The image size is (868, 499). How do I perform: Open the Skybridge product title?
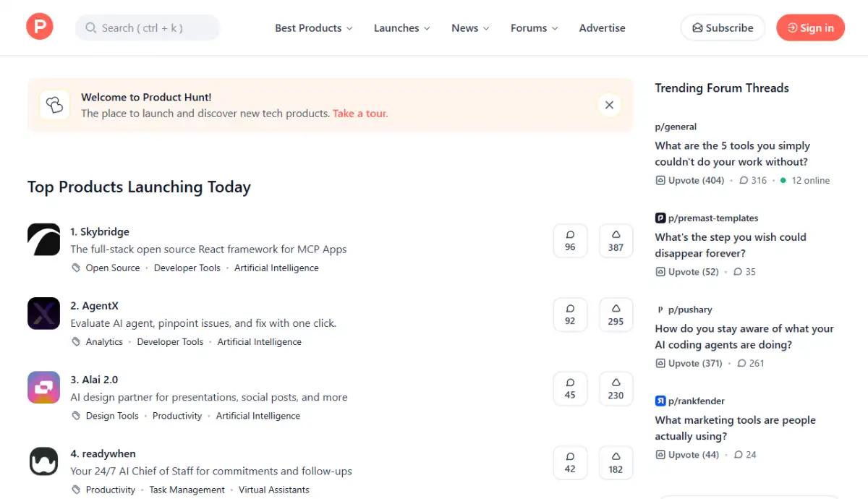click(100, 231)
